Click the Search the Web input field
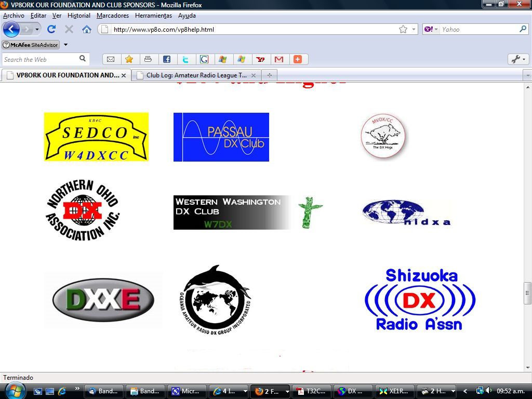This screenshot has height=399, width=532. click(41, 59)
